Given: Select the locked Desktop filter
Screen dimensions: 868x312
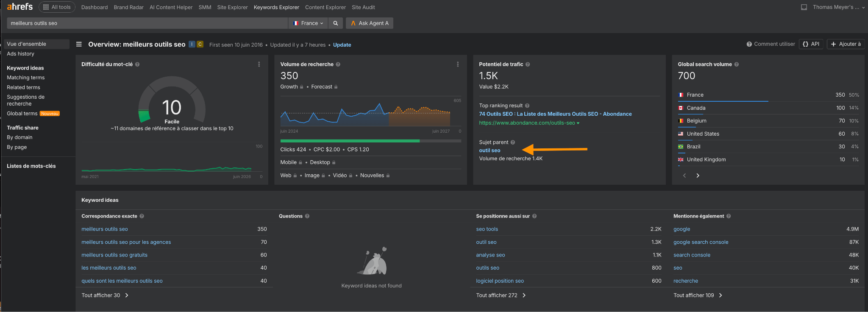Looking at the screenshot, I should pyautogui.click(x=323, y=162).
